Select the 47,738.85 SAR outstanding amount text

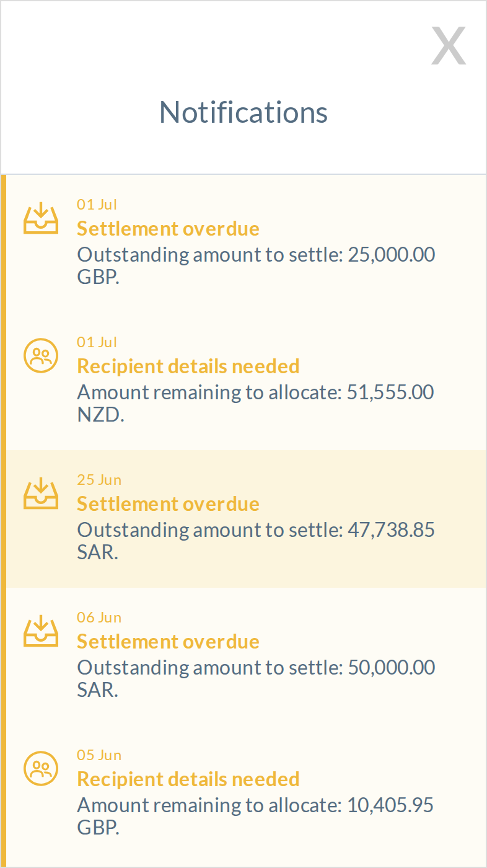256,541
